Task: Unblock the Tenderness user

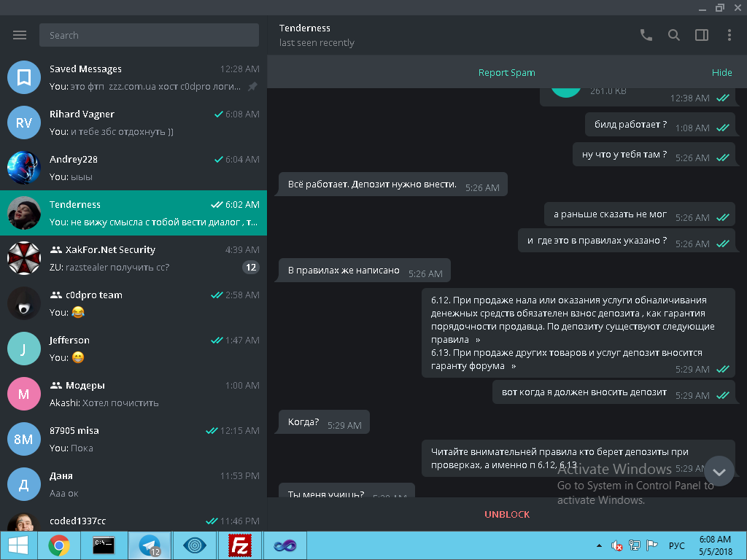Action: [x=507, y=514]
